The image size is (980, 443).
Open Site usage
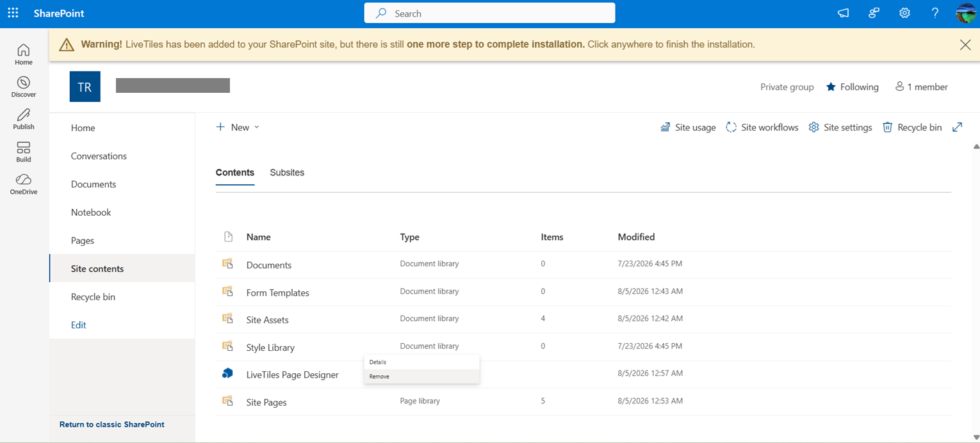coord(688,127)
